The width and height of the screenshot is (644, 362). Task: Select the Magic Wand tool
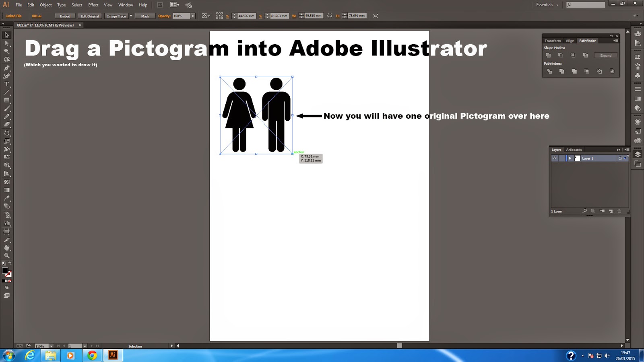click(7, 51)
